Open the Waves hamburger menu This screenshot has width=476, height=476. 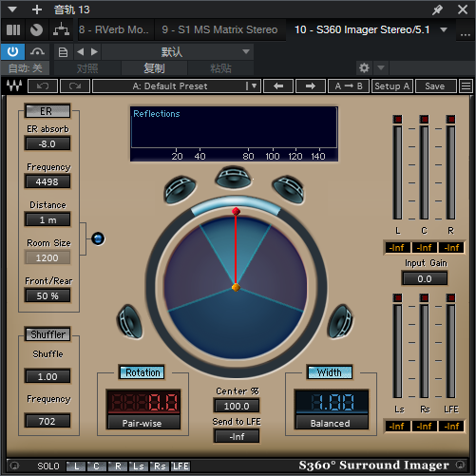(466, 86)
